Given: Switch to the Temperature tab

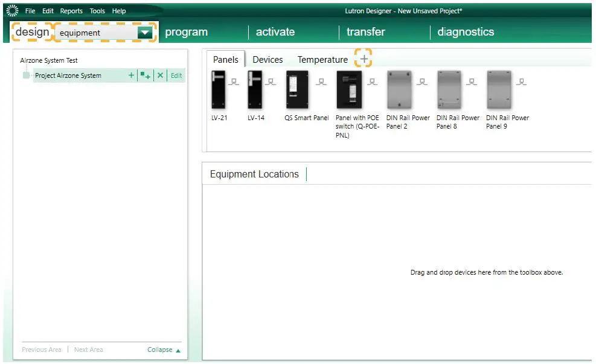Looking at the screenshot, I should (x=322, y=59).
